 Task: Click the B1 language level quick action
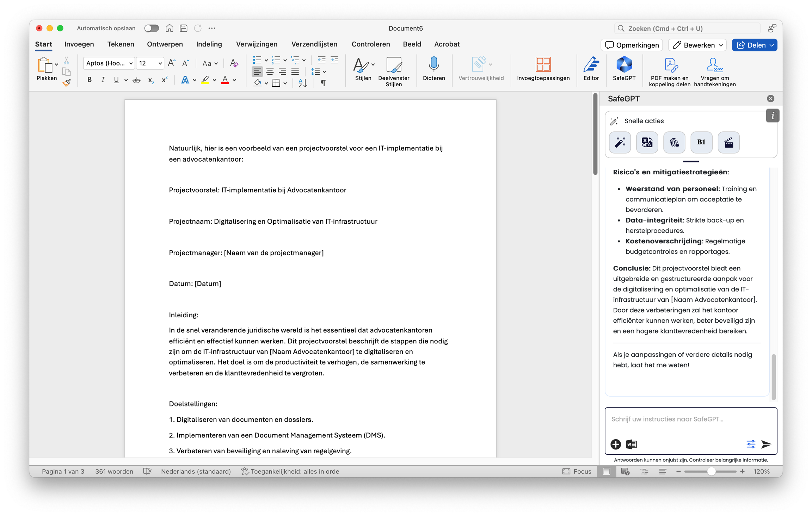tap(701, 142)
